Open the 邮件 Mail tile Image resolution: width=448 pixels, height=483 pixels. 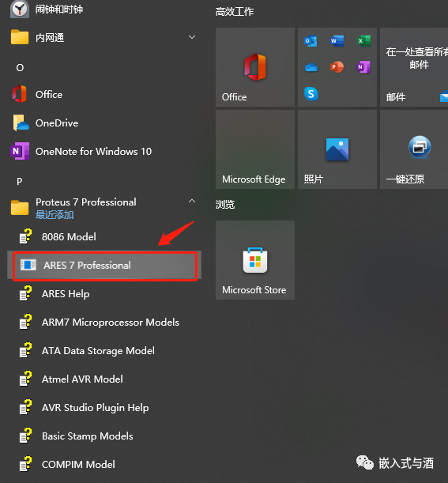[414, 67]
